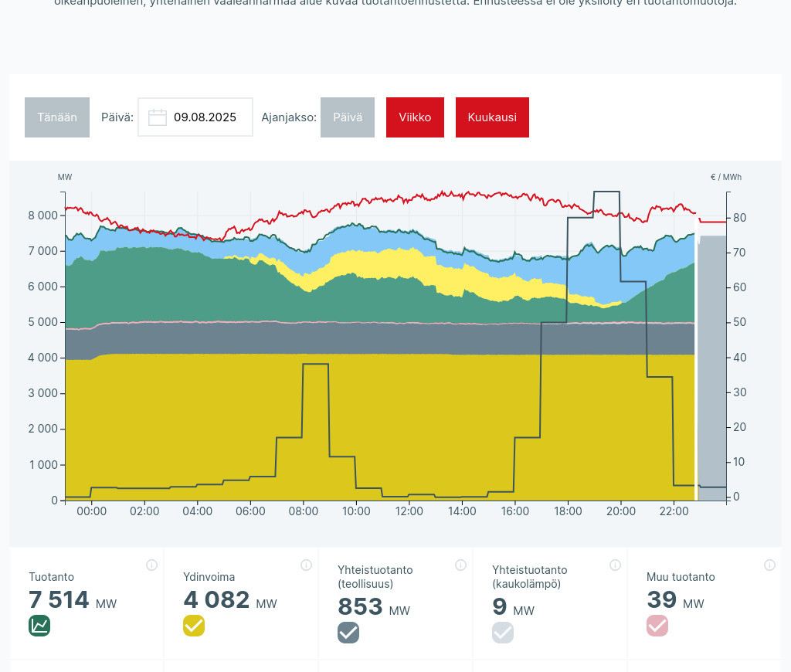The width and height of the screenshot is (791, 672).
Task: Switch time period to Viikko
Action: 415,117
